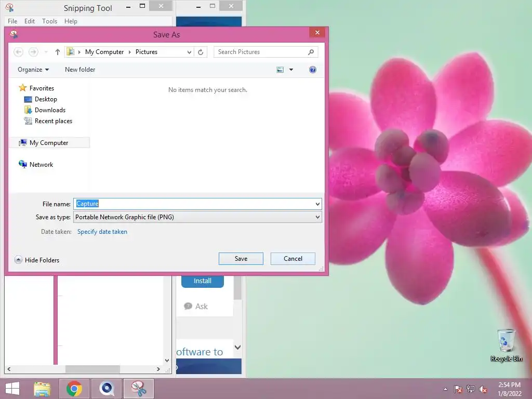Click the Cancel button
The image size is (532, 399).
[x=293, y=259]
